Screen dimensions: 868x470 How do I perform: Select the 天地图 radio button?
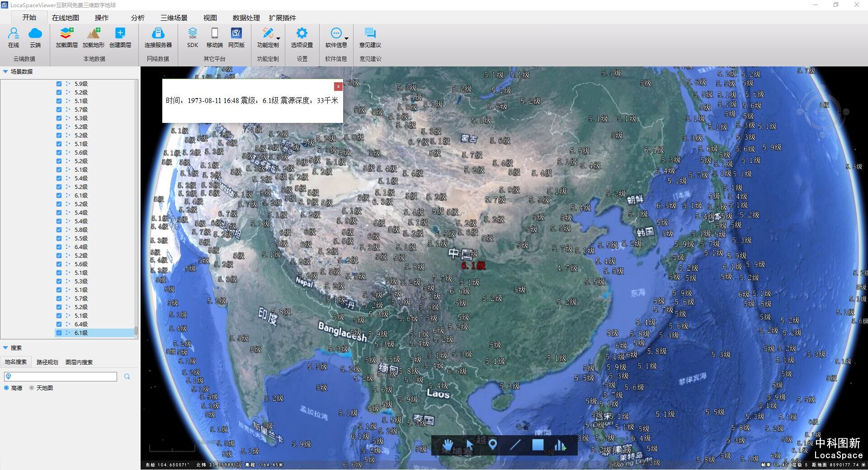pos(32,388)
